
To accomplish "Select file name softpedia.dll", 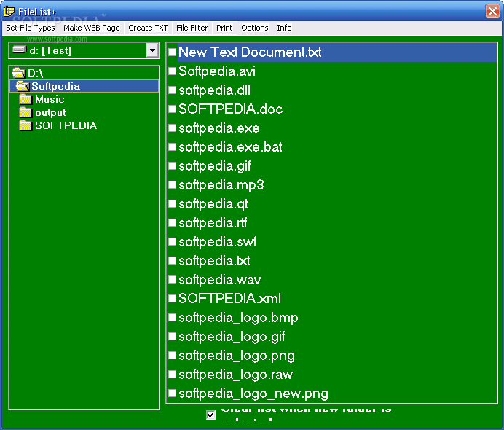I will click(214, 90).
